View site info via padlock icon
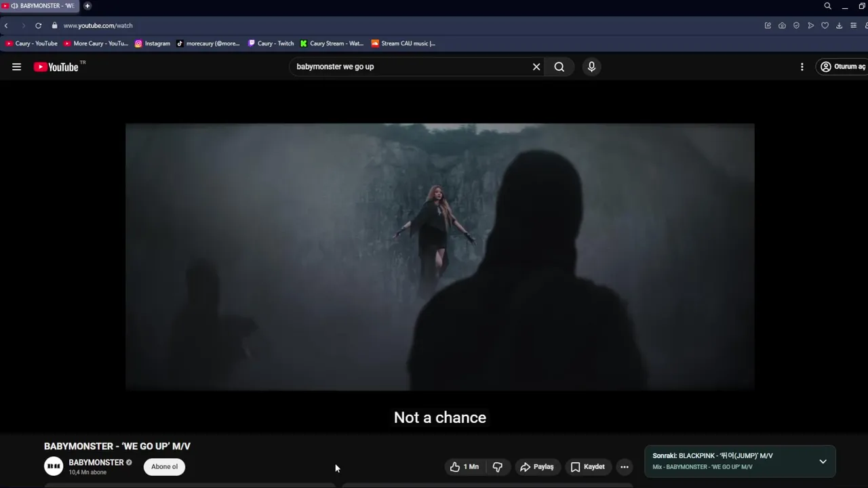Screen dimensions: 868x488 [54, 25]
